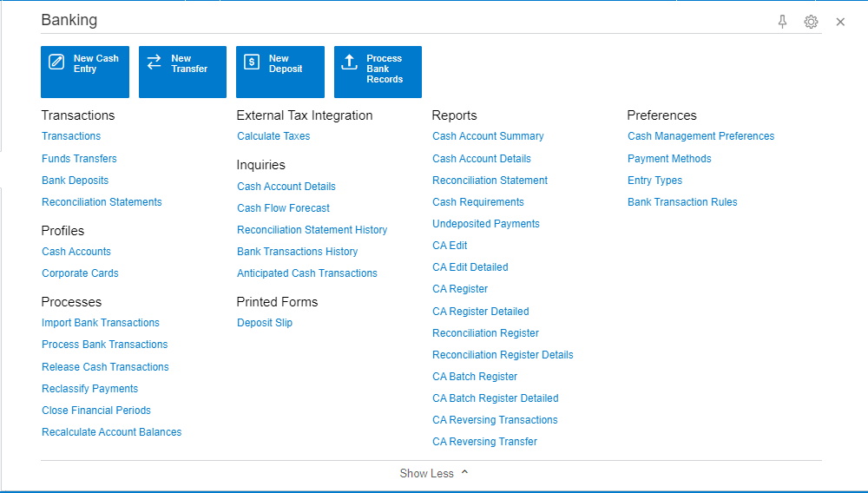
Task: Open Cash Accounts profile
Action: pos(76,251)
